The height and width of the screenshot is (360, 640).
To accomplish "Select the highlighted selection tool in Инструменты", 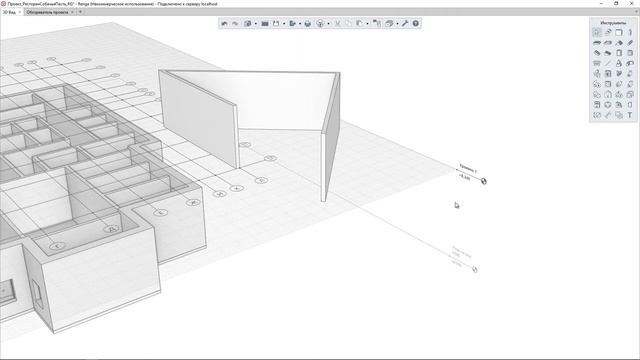I will coord(597,32).
